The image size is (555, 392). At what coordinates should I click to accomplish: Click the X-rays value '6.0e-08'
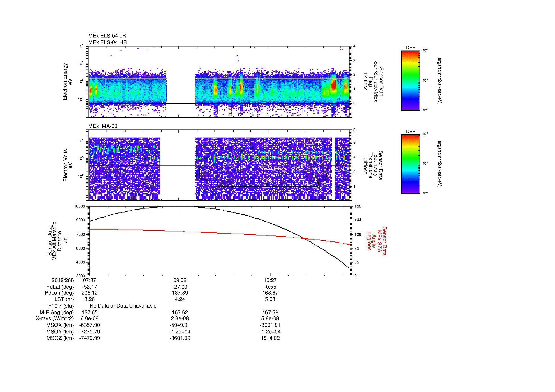[89, 319]
